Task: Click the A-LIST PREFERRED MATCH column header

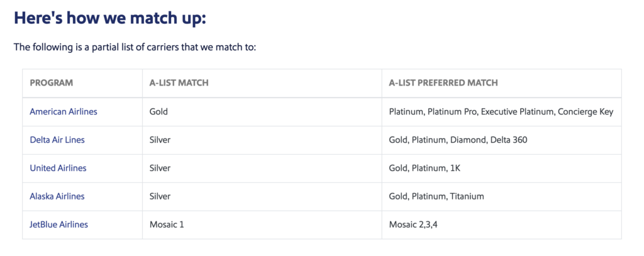Action: click(x=443, y=82)
